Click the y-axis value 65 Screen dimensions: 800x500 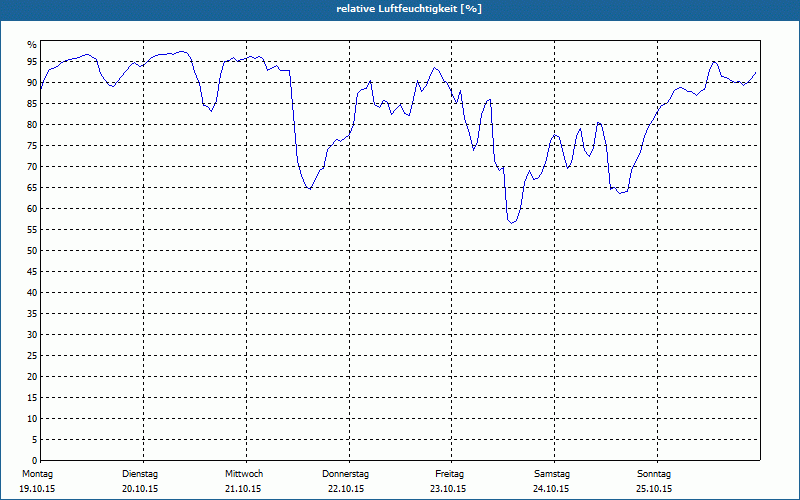tap(32, 188)
